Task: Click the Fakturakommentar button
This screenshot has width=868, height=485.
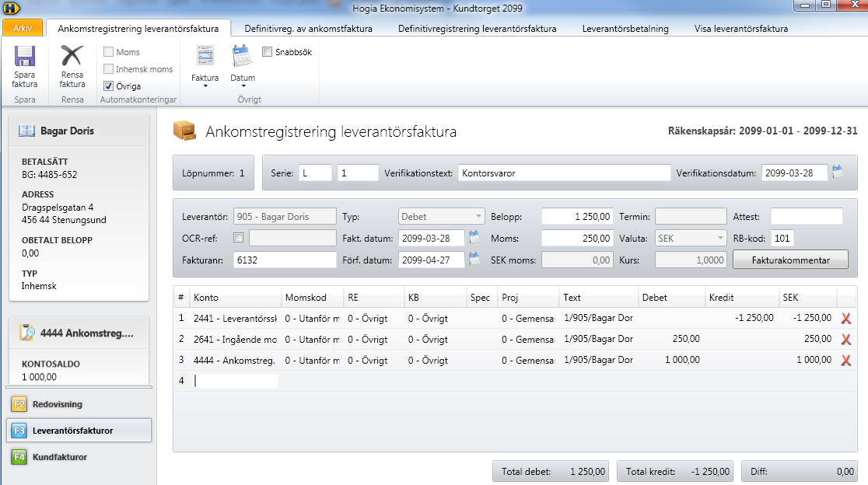Action: coord(790,260)
